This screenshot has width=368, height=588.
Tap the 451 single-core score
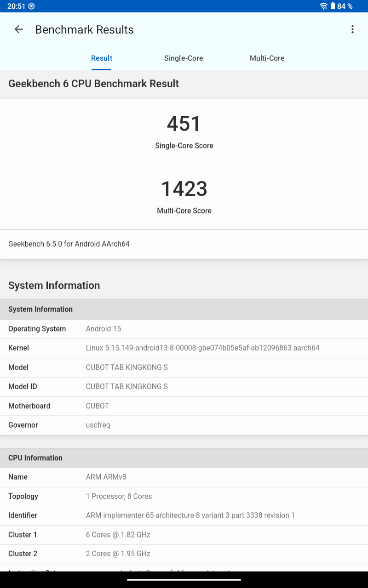pyautogui.click(x=184, y=124)
